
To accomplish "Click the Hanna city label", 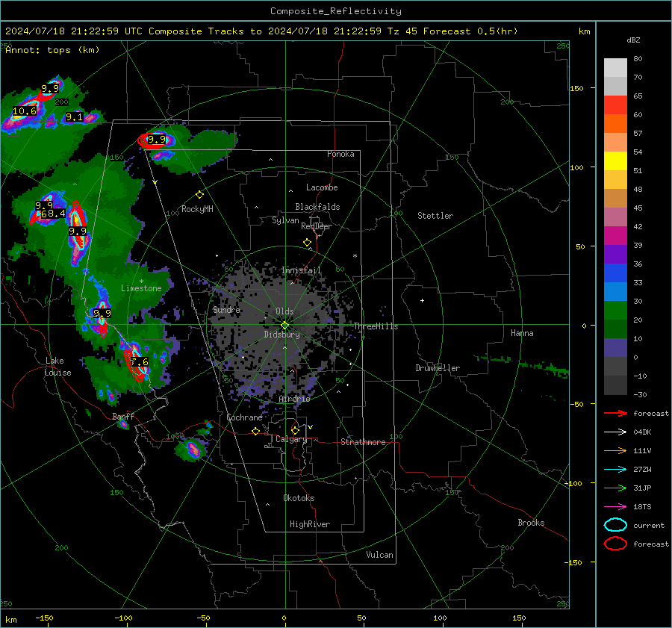I will point(522,333).
